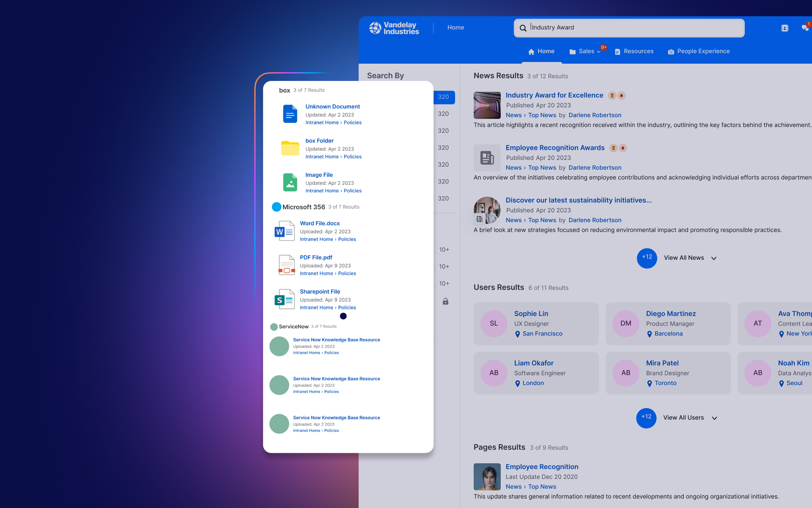Open the Sharepoint File result
This screenshot has width=812, height=508.
point(320,292)
